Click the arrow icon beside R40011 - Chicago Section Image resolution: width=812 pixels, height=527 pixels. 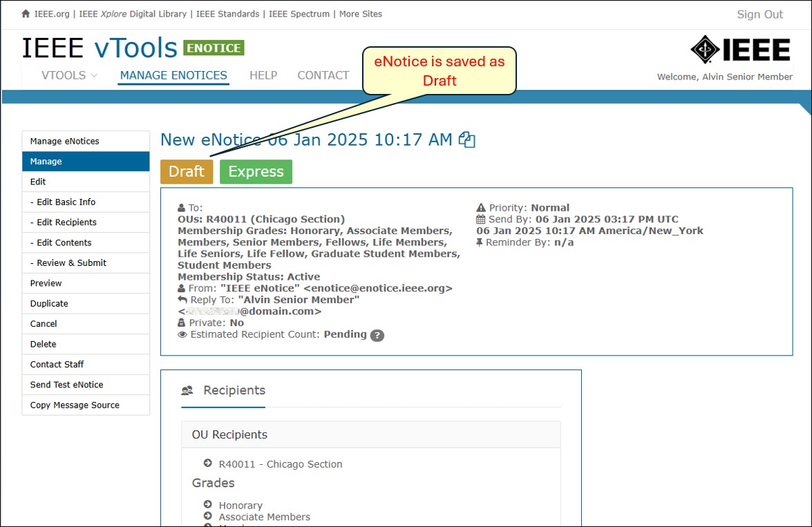(207, 463)
